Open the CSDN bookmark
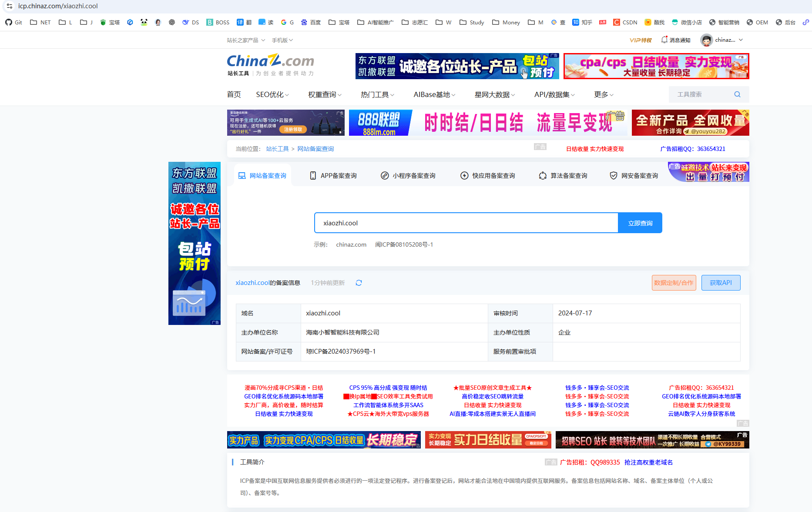The height and width of the screenshot is (512, 812). pyautogui.click(x=625, y=22)
